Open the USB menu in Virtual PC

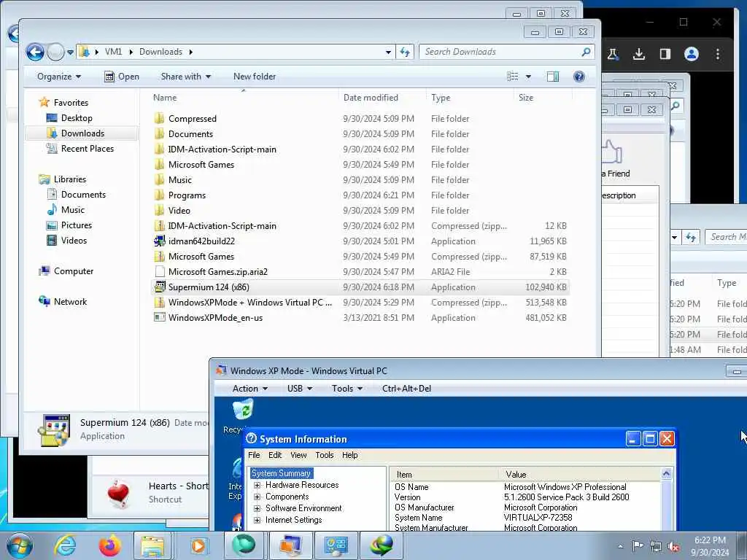point(300,389)
